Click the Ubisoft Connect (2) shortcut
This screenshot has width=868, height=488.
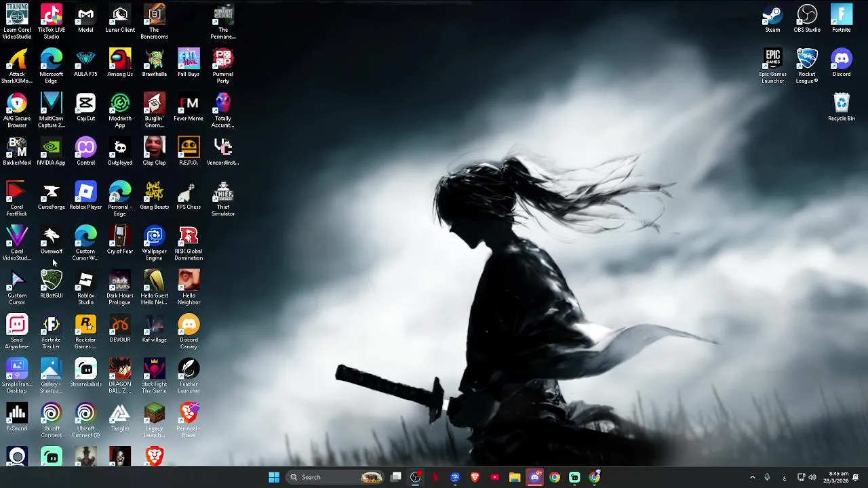(85, 420)
